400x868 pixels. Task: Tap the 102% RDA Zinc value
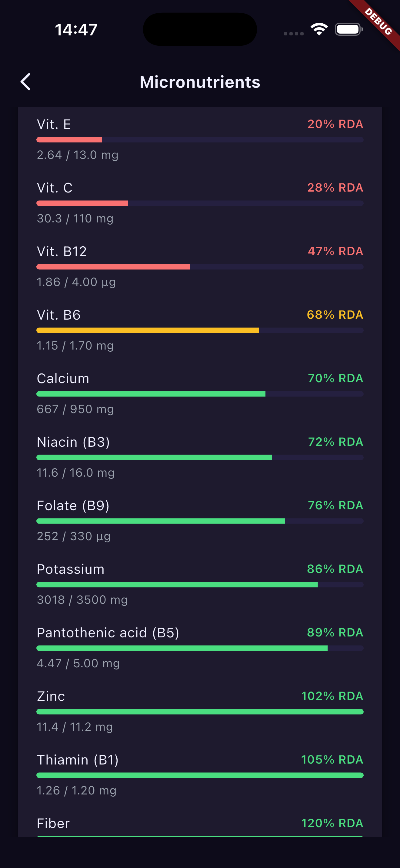[332, 696]
